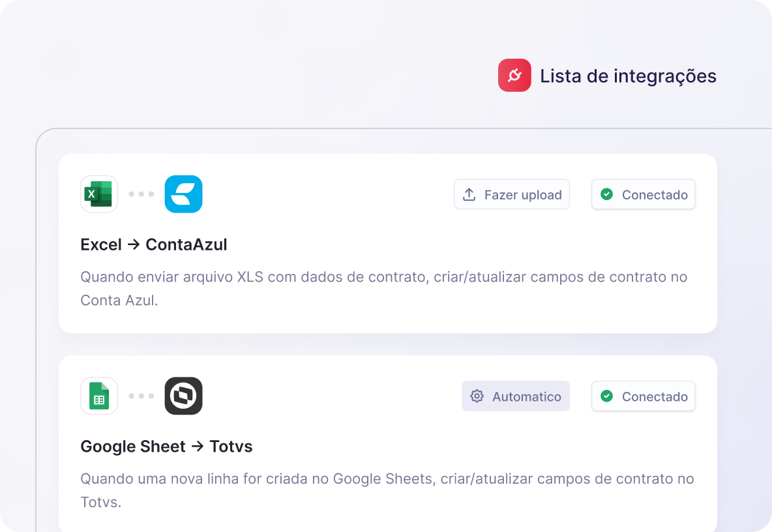Click the Lista de integrações heading

click(x=629, y=76)
